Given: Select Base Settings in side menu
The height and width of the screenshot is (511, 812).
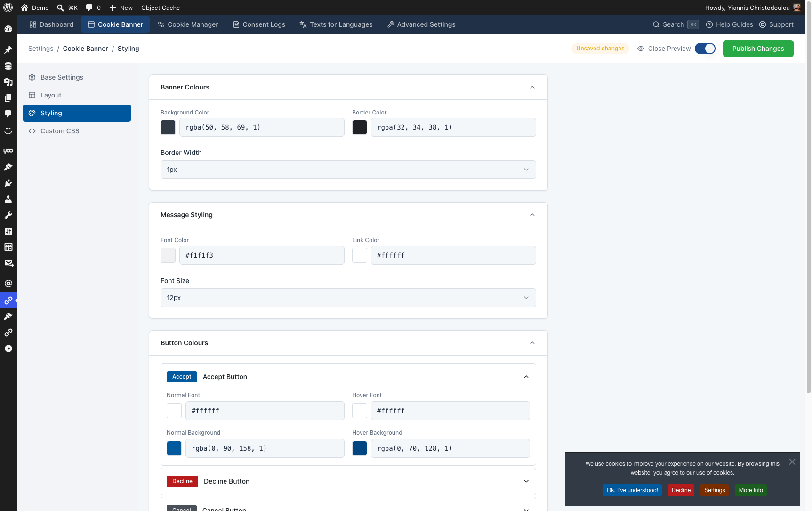Looking at the screenshot, I should (77, 77).
